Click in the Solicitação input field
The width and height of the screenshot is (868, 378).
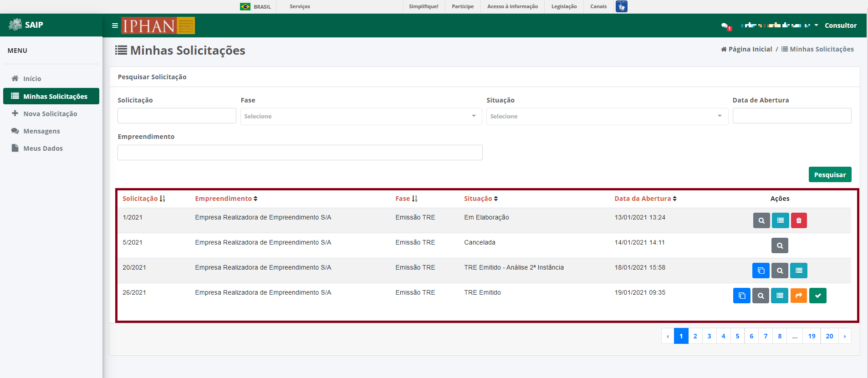[177, 116]
